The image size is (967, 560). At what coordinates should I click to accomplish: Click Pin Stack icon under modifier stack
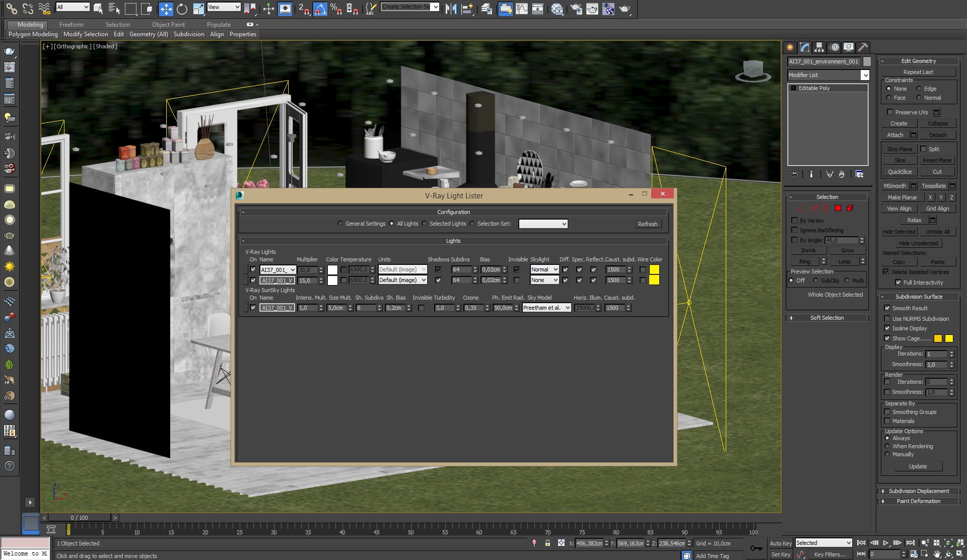point(794,174)
